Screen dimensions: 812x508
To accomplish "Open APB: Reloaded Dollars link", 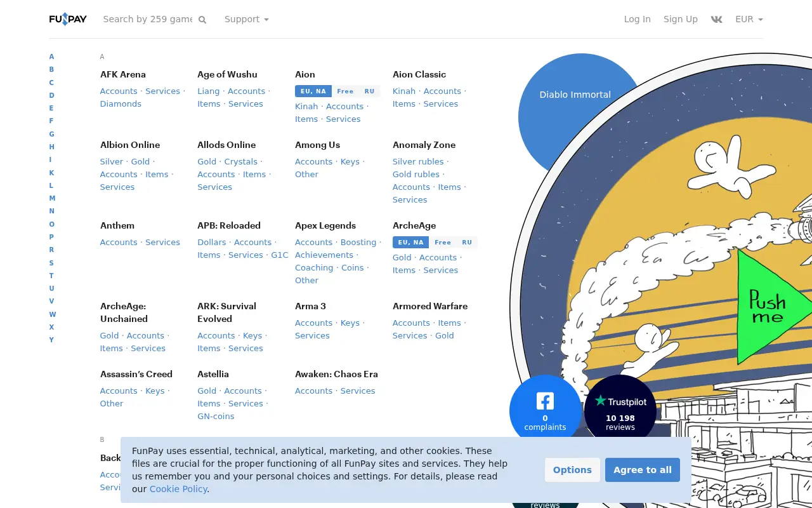I will point(212,242).
